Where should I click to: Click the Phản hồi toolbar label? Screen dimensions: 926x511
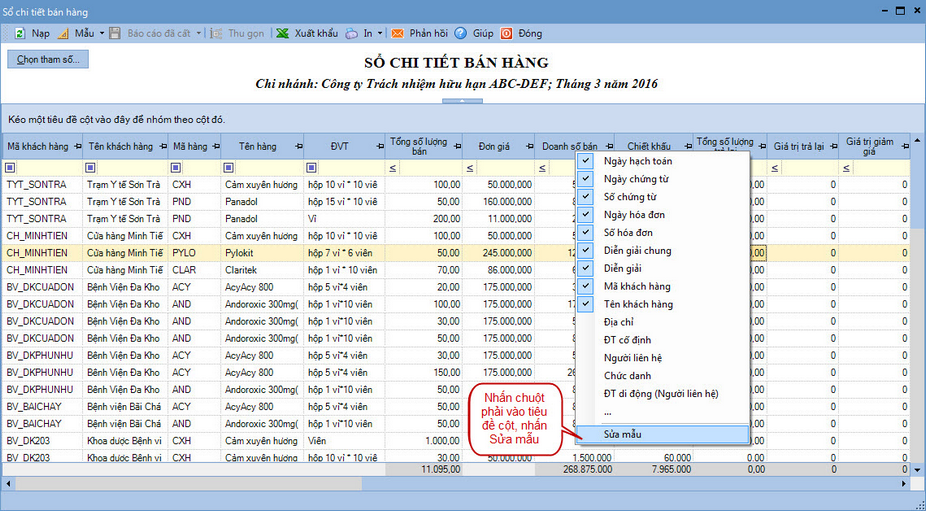pyautogui.click(x=429, y=34)
